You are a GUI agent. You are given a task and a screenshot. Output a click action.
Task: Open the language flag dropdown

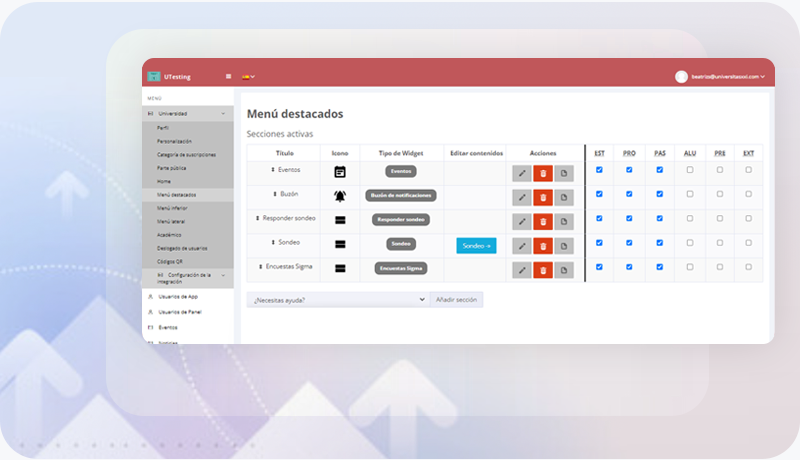pyautogui.click(x=248, y=76)
